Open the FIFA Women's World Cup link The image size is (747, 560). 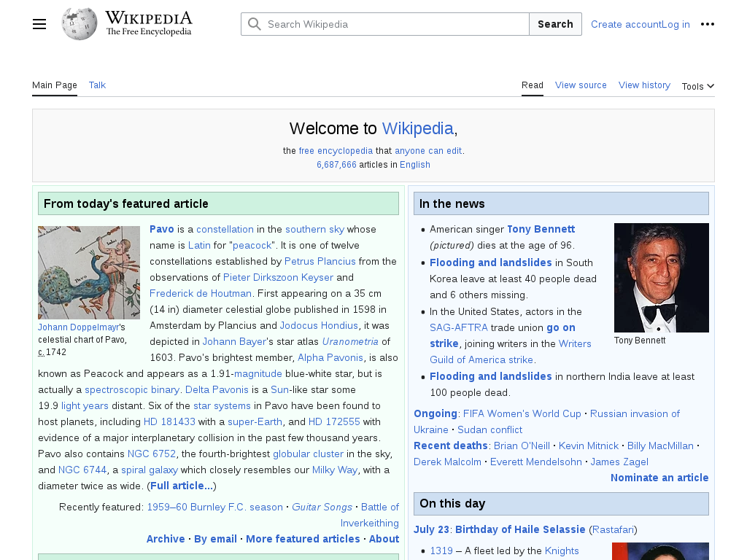(522, 414)
